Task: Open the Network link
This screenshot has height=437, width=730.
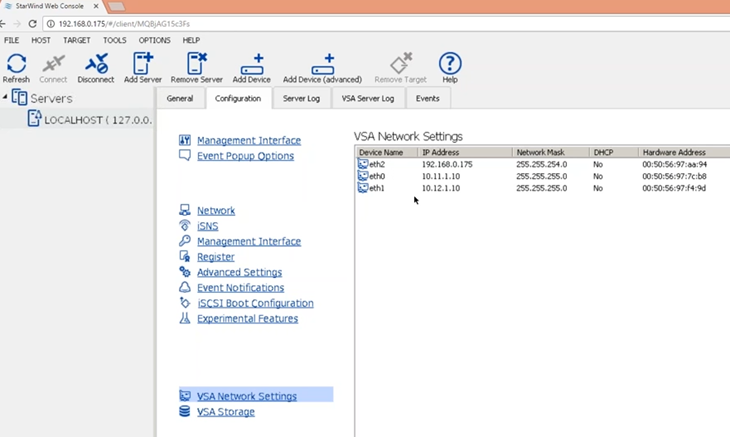Action: [216, 210]
